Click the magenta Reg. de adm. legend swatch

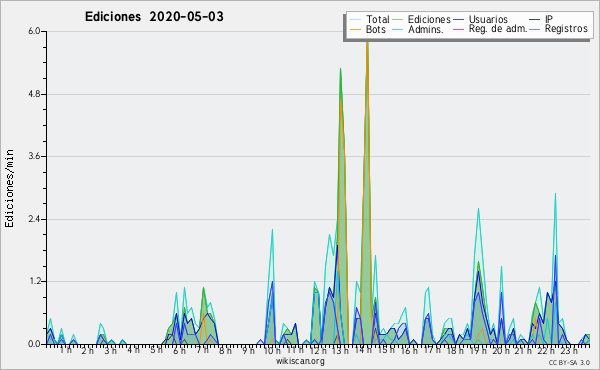[x=458, y=29]
